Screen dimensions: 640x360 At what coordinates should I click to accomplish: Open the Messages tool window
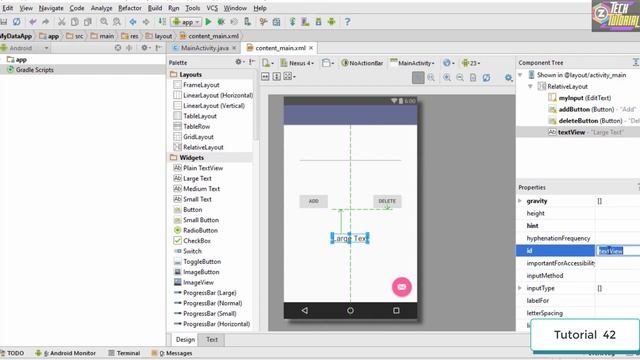click(172, 353)
